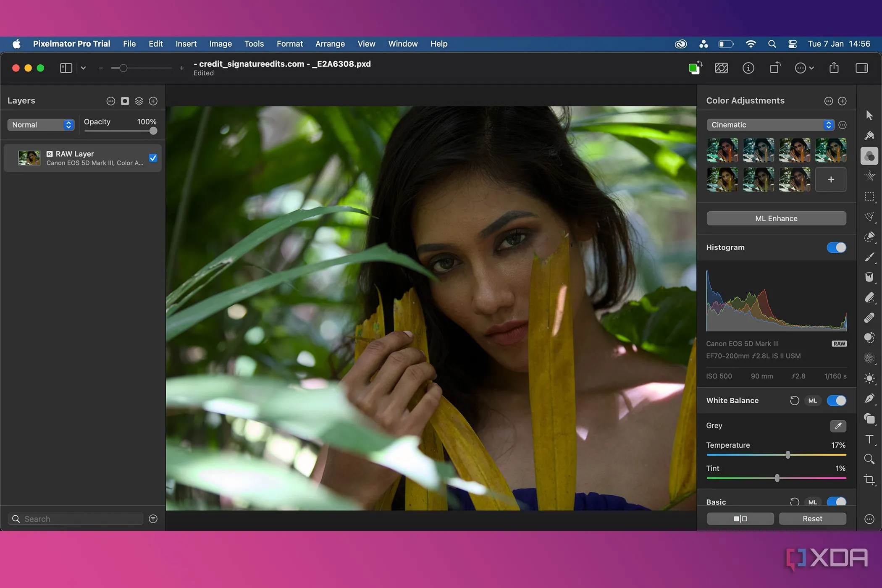
Task: Toggle the Basic adjustments switch
Action: [x=836, y=501]
